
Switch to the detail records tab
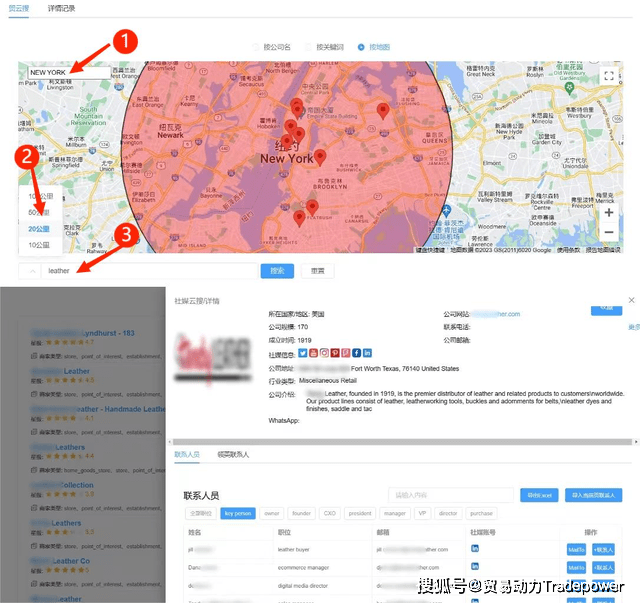61,8
